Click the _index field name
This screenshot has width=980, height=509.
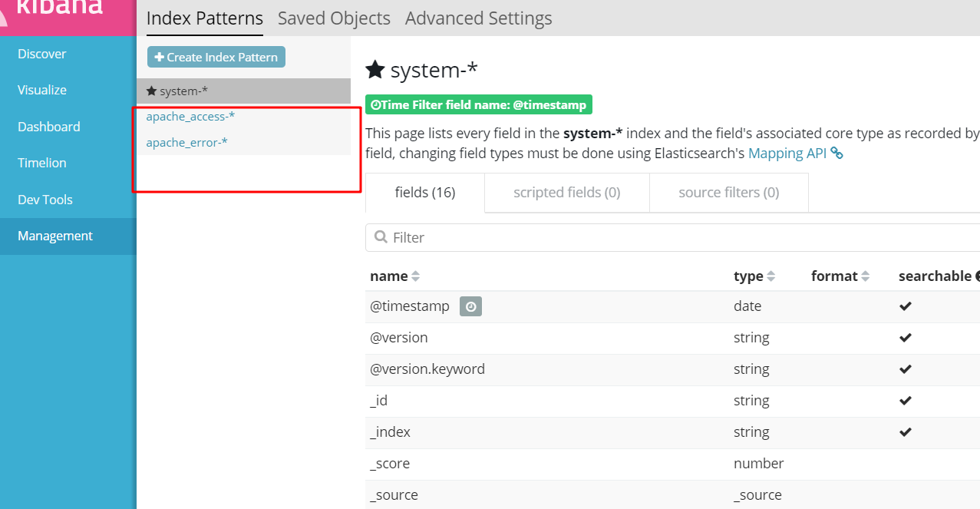coord(390,432)
